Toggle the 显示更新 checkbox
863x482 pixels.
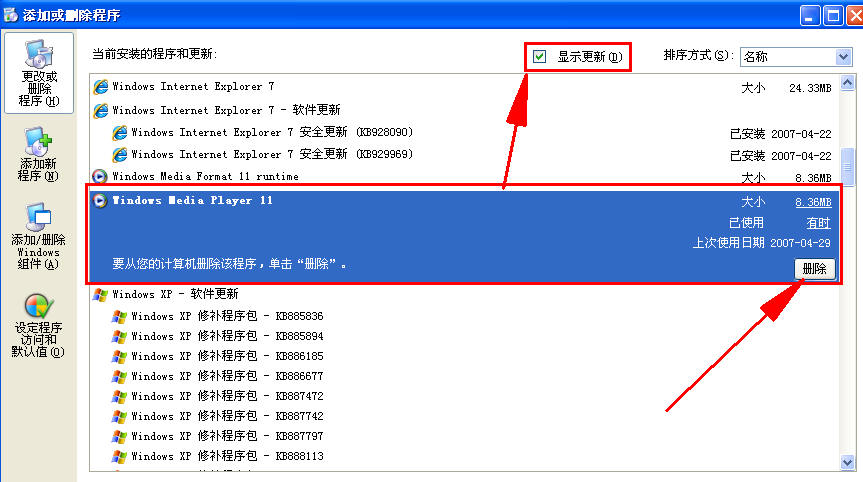click(x=539, y=56)
